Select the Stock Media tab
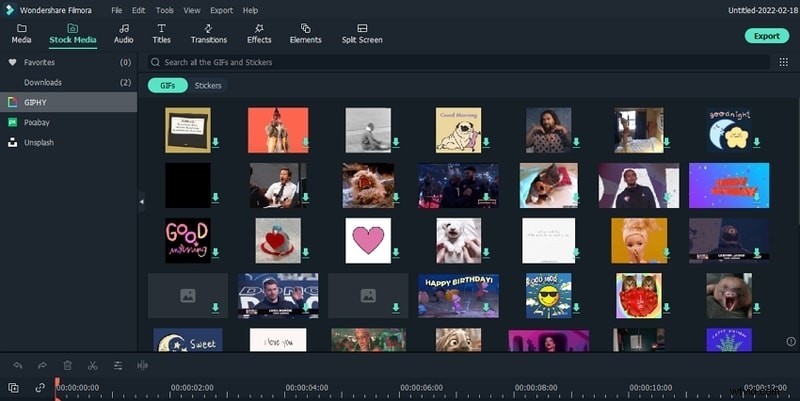 73,34
